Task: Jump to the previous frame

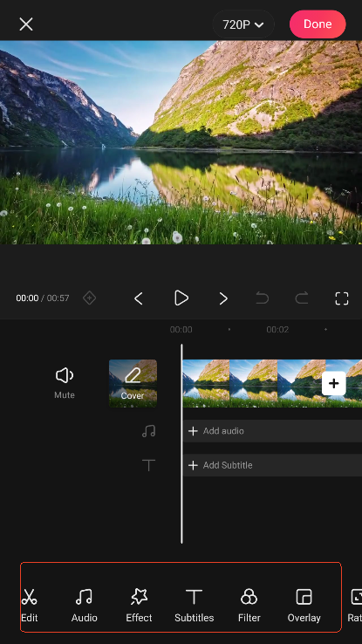Action: (x=139, y=298)
